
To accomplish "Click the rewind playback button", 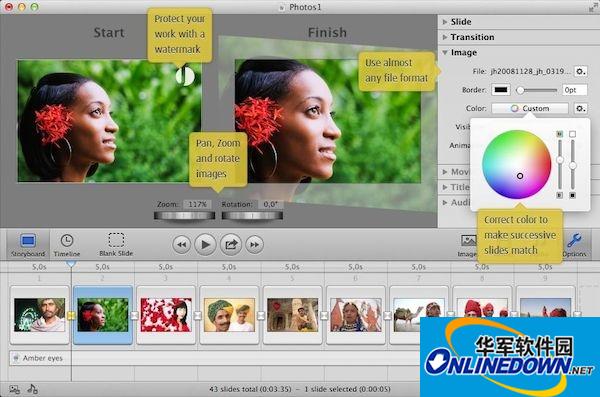I will (182, 244).
